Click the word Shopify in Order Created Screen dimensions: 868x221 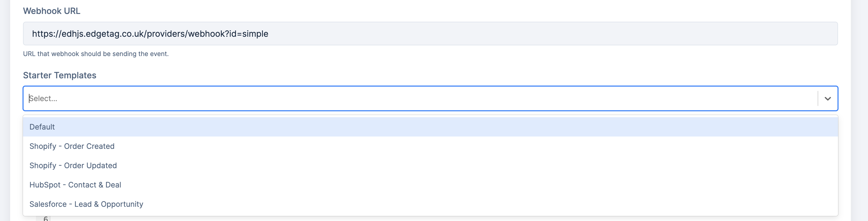pos(43,146)
